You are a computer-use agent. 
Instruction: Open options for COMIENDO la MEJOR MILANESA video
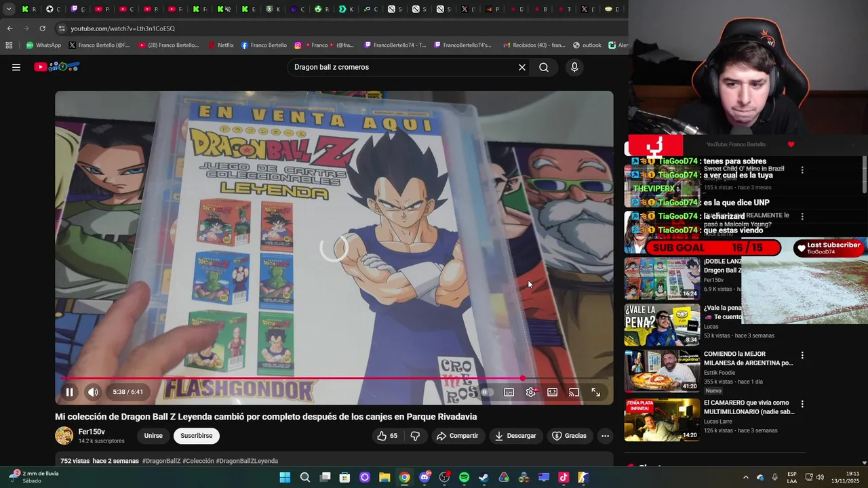click(802, 355)
